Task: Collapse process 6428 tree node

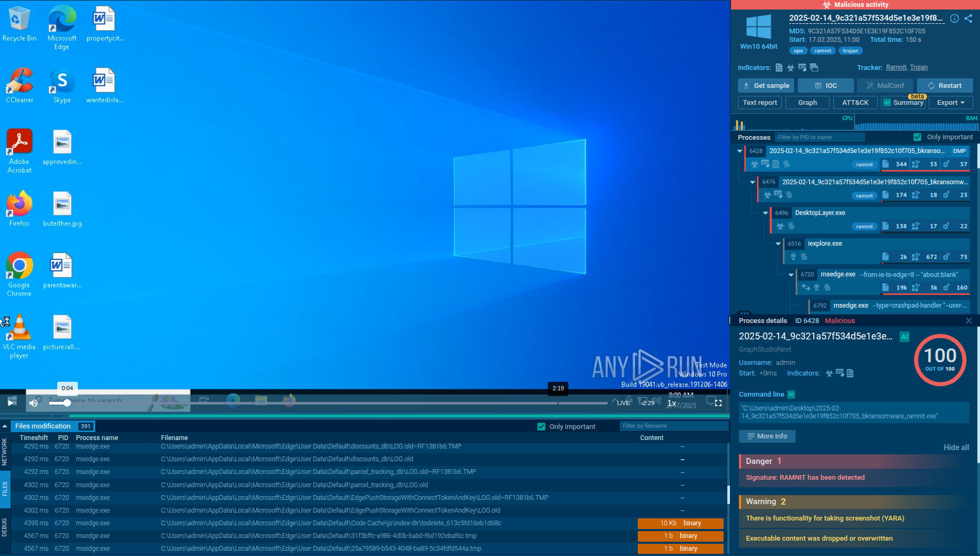Action: point(740,151)
